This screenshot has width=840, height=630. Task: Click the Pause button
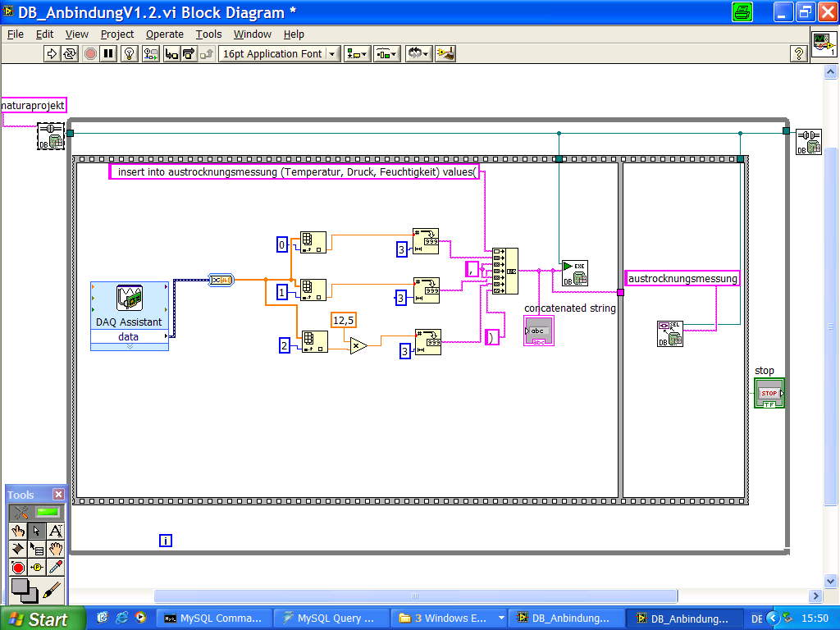[109, 53]
